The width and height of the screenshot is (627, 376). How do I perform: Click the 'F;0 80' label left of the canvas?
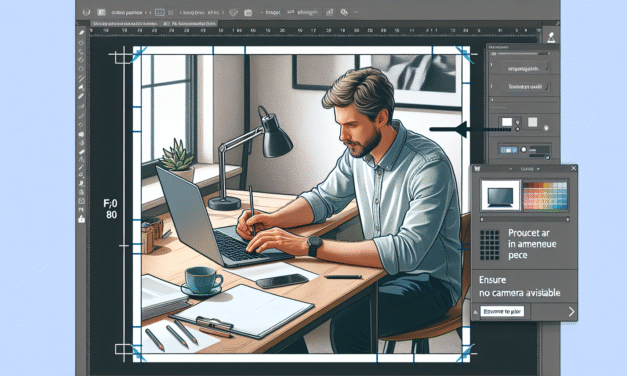click(111, 209)
